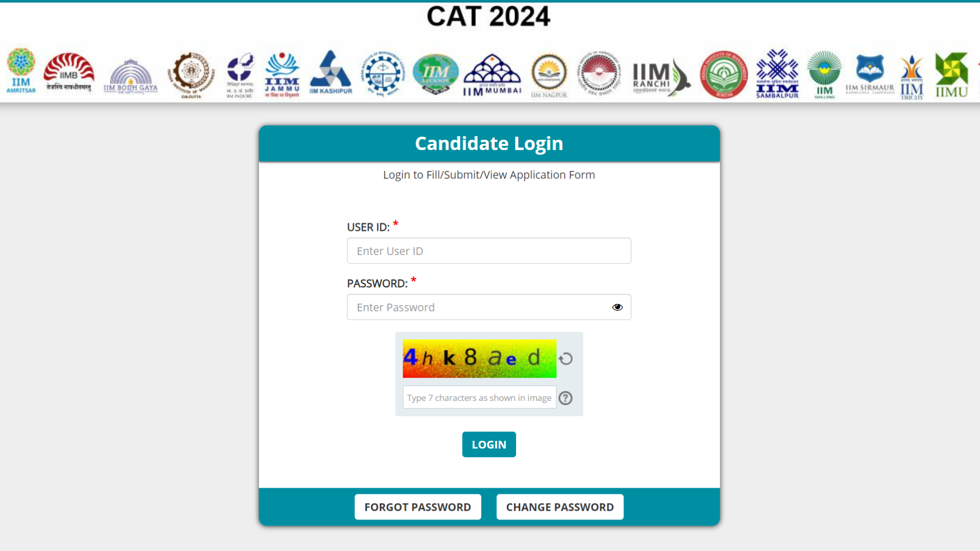Click the captcha help question mark icon
The height and width of the screenshot is (551, 980).
pos(566,397)
